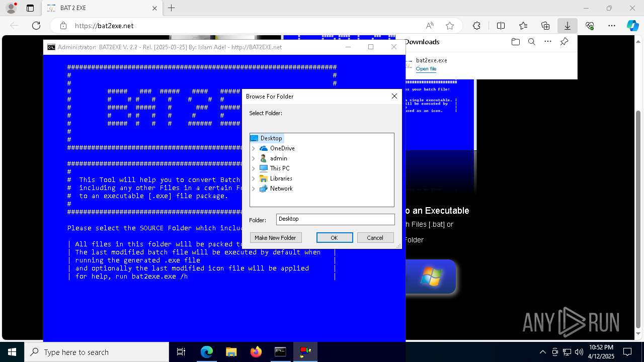644x362 pixels.
Task: Open the command prompt taskbar icon
Action: tap(281, 352)
